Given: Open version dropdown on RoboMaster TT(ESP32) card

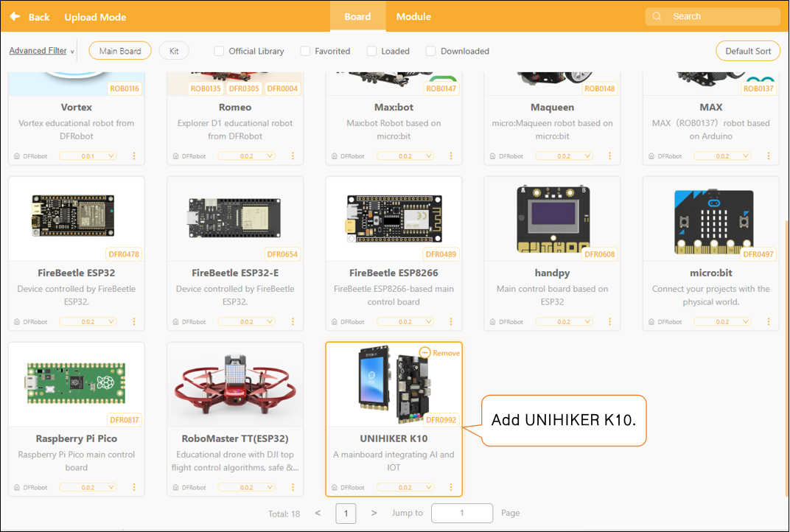Looking at the screenshot, I should (x=246, y=488).
